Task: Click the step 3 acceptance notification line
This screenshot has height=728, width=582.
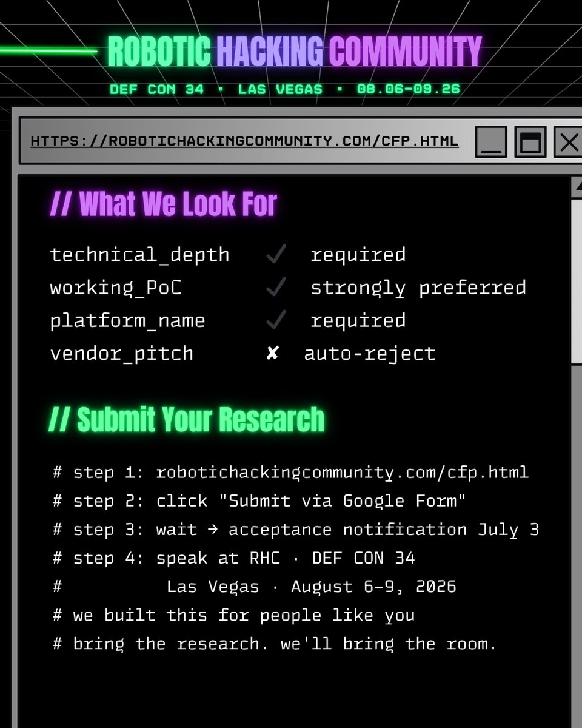Action: tap(296, 530)
